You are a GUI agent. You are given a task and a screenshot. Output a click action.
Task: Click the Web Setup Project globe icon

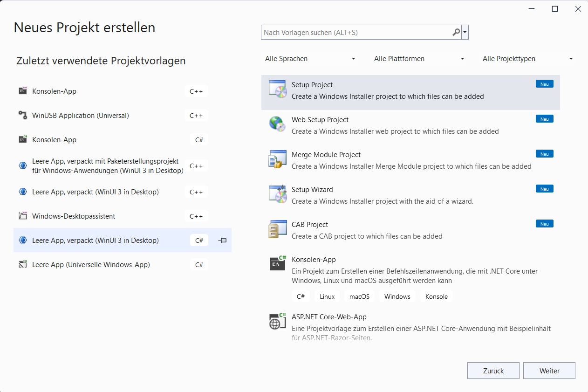pyautogui.click(x=278, y=124)
